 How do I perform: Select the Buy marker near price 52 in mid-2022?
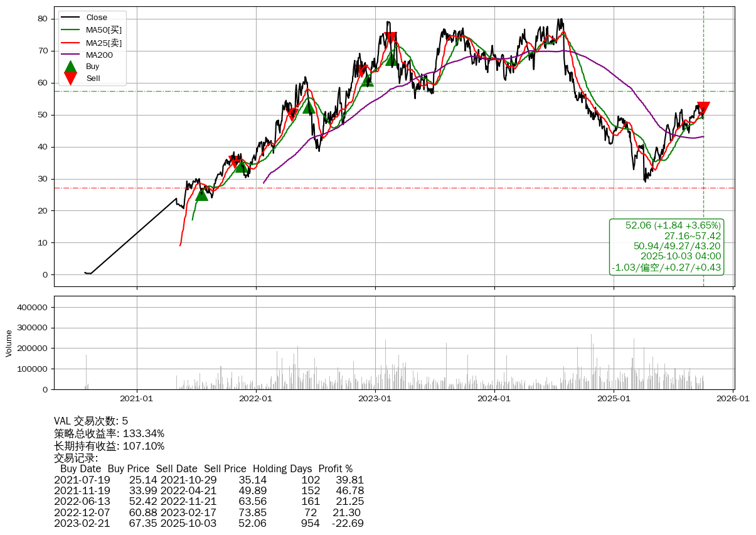coord(309,107)
